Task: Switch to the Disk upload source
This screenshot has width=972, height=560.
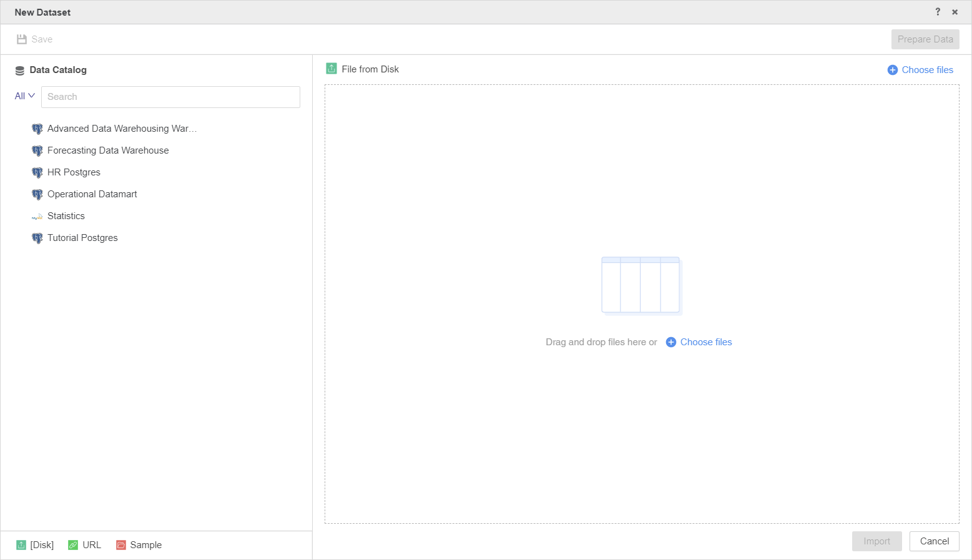Action: coord(36,545)
